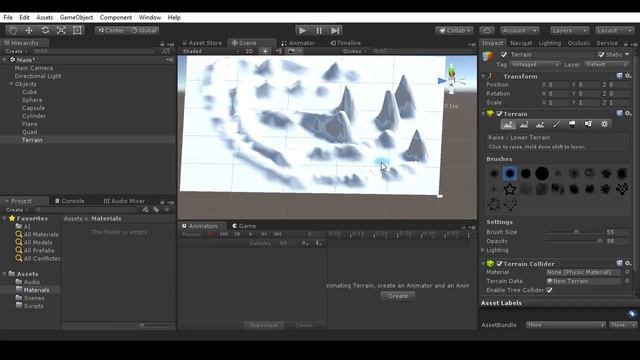This screenshot has height=360, width=640.
Task: Toggle Terrain component enabled checkbox
Action: click(x=499, y=114)
